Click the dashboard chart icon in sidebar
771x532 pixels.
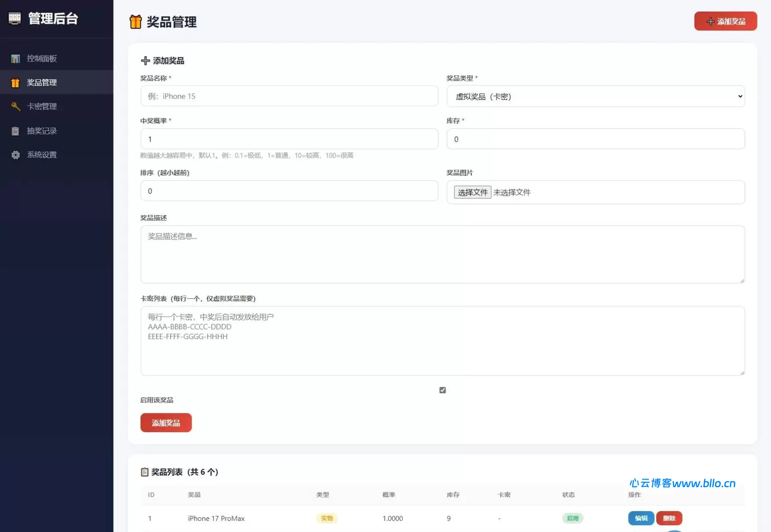point(16,59)
